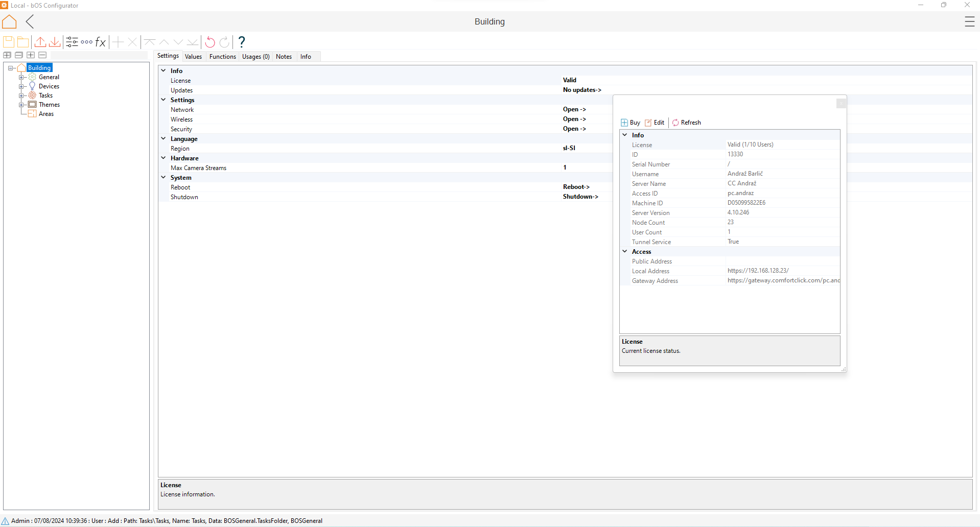Click the Network Open -> link
Screen dimensions: 980x527
(x=574, y=109)
